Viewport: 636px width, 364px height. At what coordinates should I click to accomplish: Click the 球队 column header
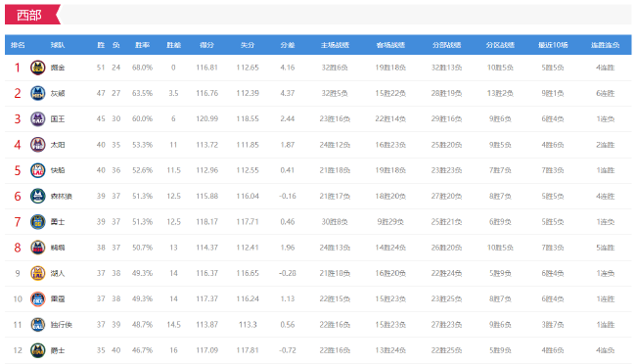(x=58, y=45)
